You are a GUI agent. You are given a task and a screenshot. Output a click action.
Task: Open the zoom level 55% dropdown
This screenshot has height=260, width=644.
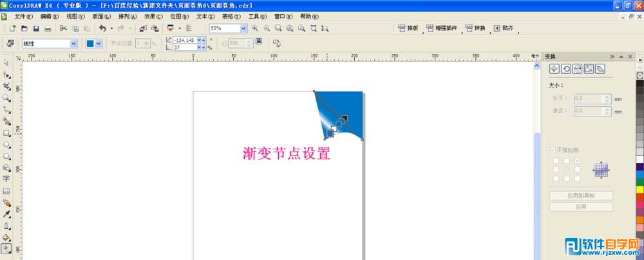243,28
